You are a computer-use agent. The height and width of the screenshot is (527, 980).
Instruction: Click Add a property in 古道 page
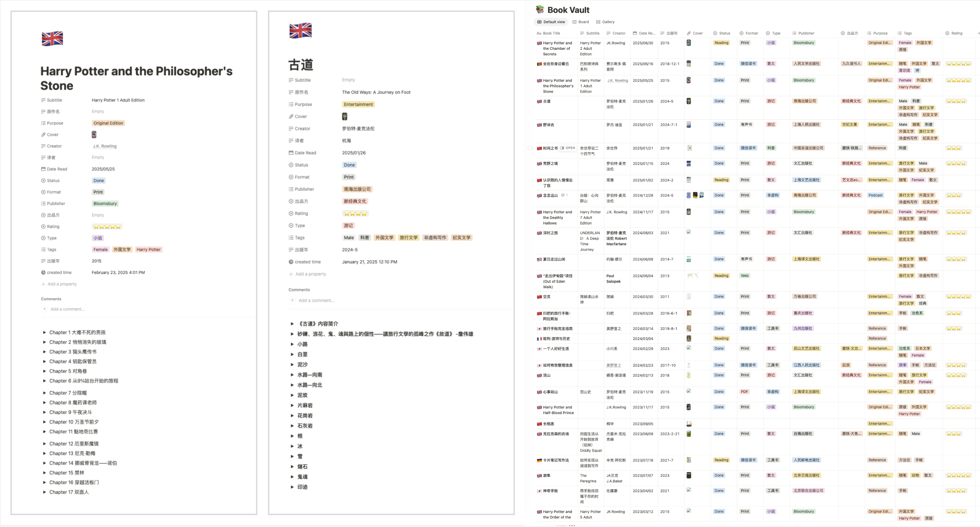(x=310, y=274)
